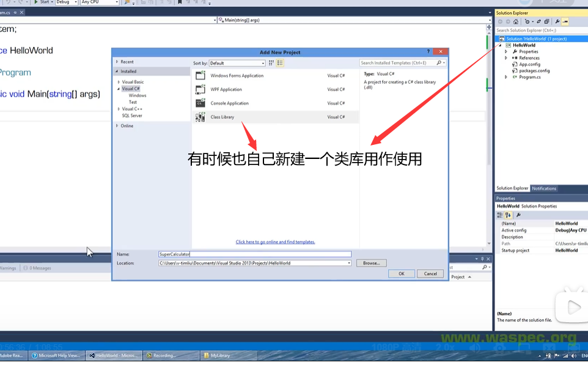Select Visual C# in the templates tree

(131, 89)
